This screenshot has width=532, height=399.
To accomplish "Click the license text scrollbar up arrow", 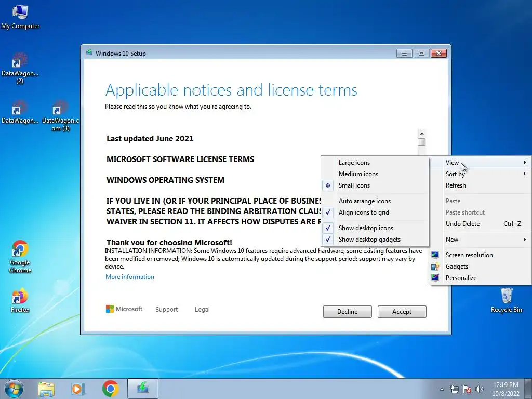I will pyautogui.click(x=422, y=134).
